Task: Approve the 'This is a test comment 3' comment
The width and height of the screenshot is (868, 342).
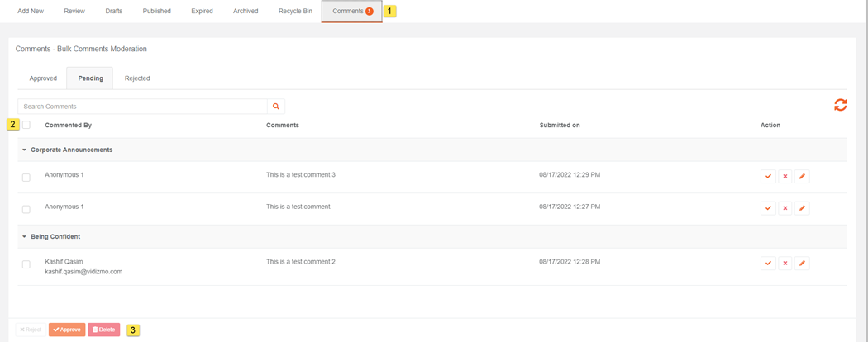Action: [768, 176]
